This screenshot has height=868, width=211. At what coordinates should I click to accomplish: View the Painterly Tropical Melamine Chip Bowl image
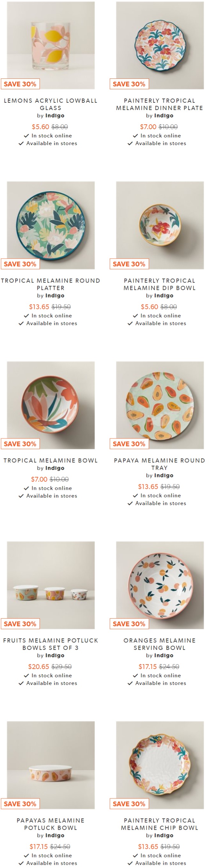[x=160, y=765]
